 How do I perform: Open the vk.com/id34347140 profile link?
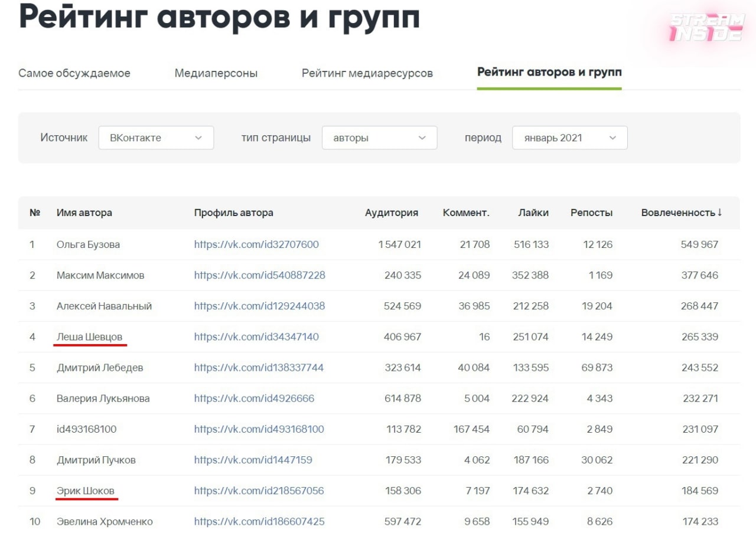click(256, 336)
